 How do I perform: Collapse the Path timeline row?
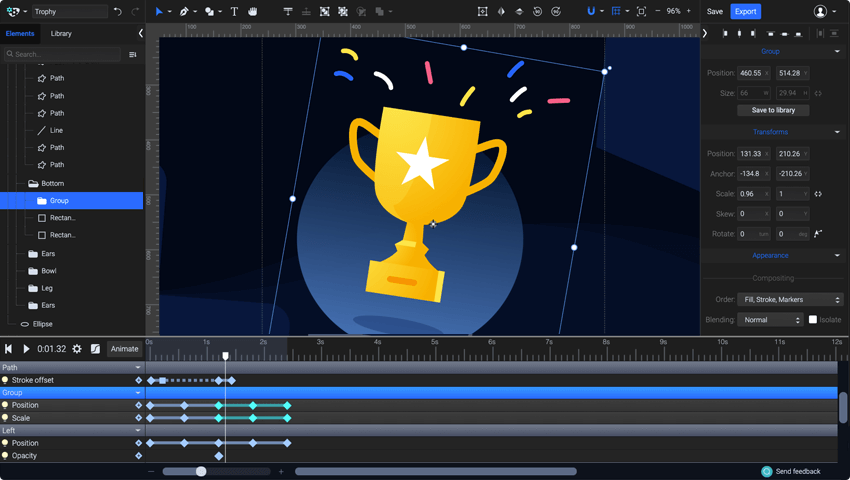(138, 368)
